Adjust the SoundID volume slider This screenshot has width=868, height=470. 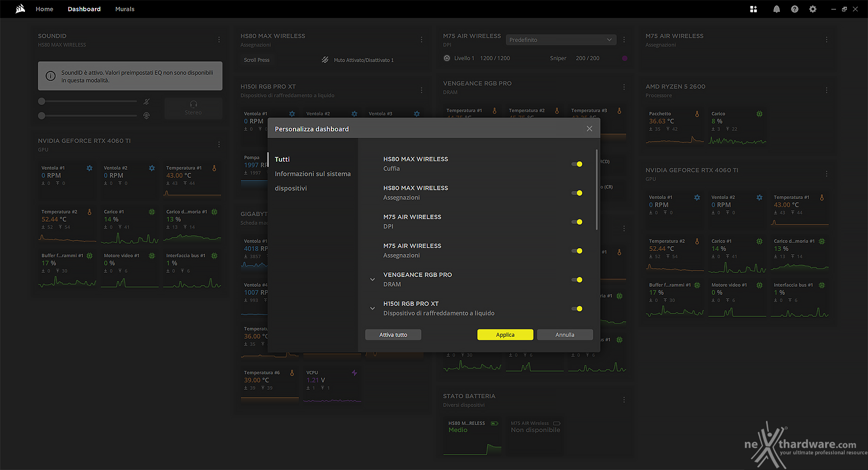(87, 101)
